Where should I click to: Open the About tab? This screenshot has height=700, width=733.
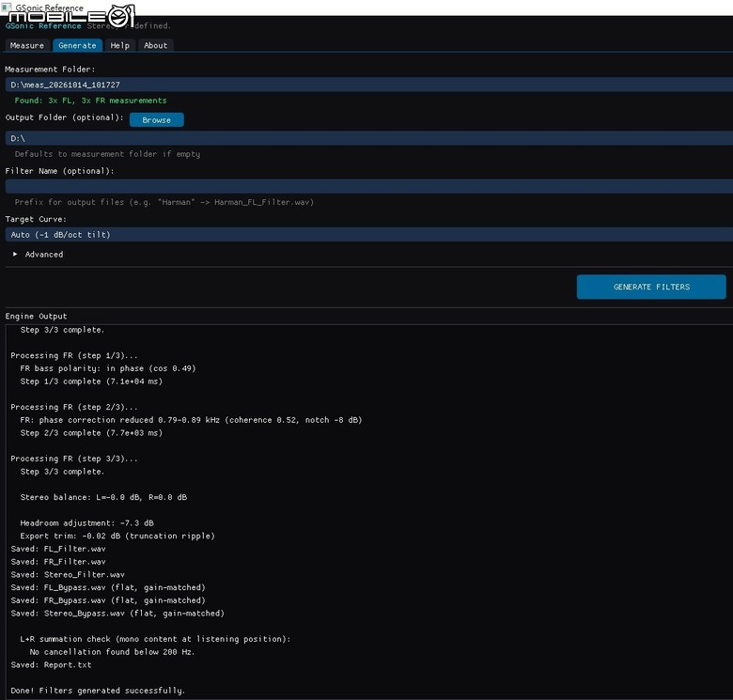156,45
